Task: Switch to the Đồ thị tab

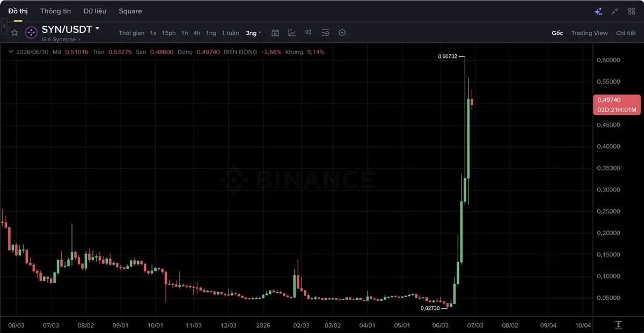Action: coord(18,11)
